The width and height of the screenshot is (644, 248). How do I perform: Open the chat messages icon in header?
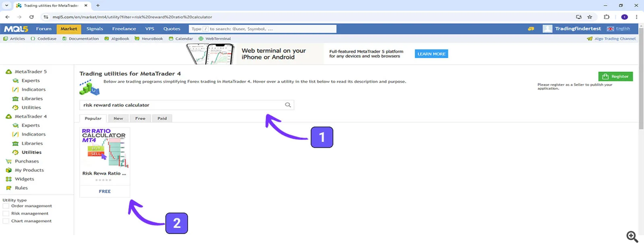click(x=531, y=29)
